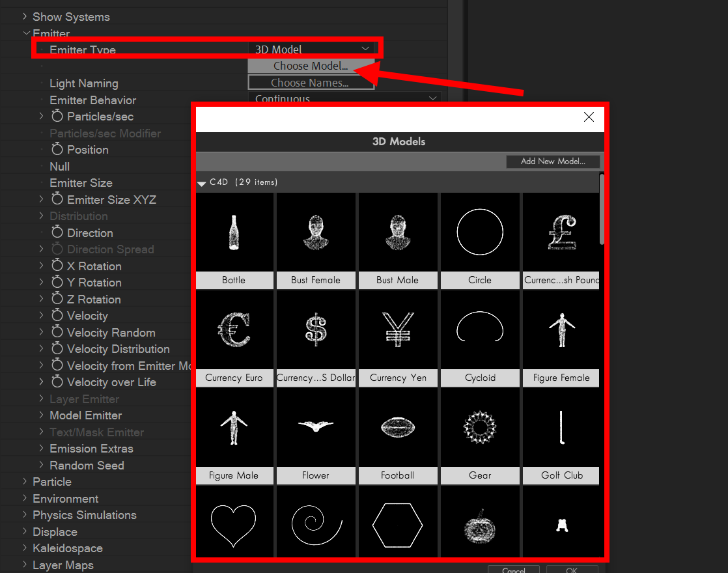Collapse the Emitter group
This screenshot has width=728, height=573.
point(26,33)
